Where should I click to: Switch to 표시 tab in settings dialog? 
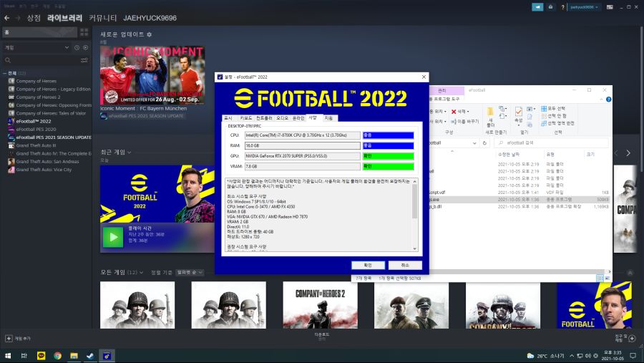click(x=228, y=118)
